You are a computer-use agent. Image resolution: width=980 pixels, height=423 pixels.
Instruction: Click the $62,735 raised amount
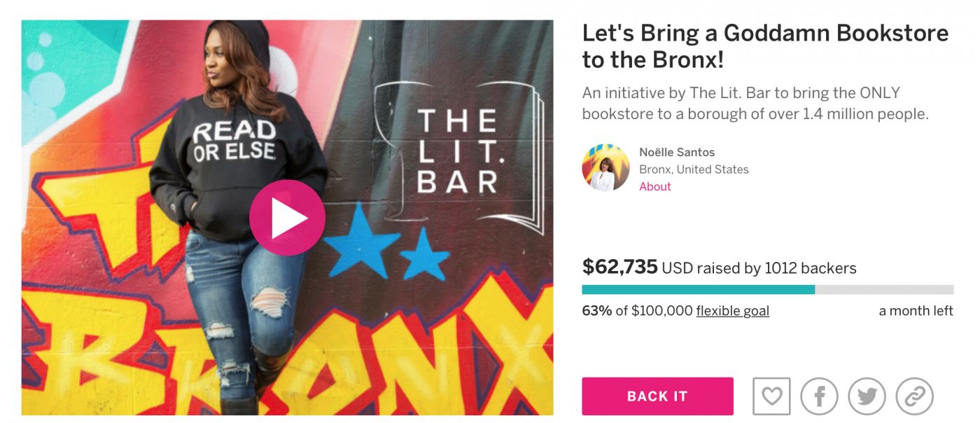[x=619, y=267]
